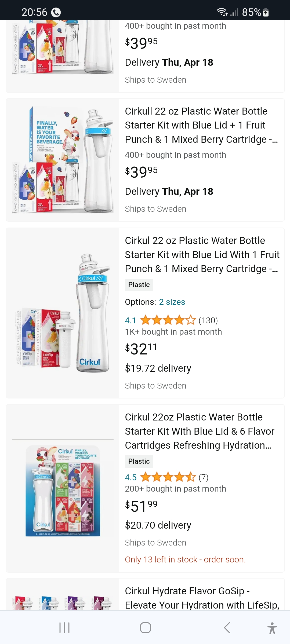The width and height of the screenshot is (290, 644).
Task: Open the (130) reviews count
Action: tap(208, 320)
